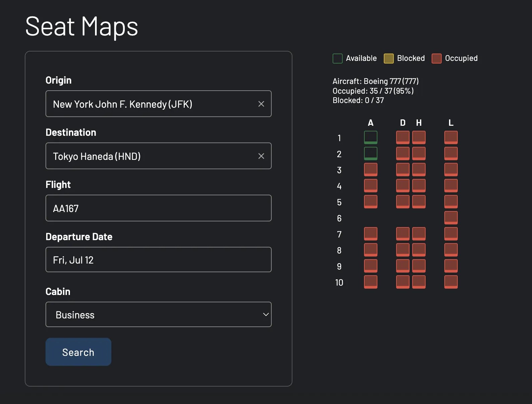
Task: Click occupied seat 9L
Action: 451,266
